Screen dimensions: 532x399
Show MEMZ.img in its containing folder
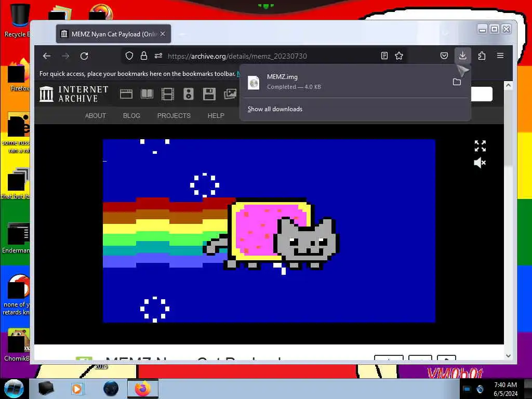point(457,82)
